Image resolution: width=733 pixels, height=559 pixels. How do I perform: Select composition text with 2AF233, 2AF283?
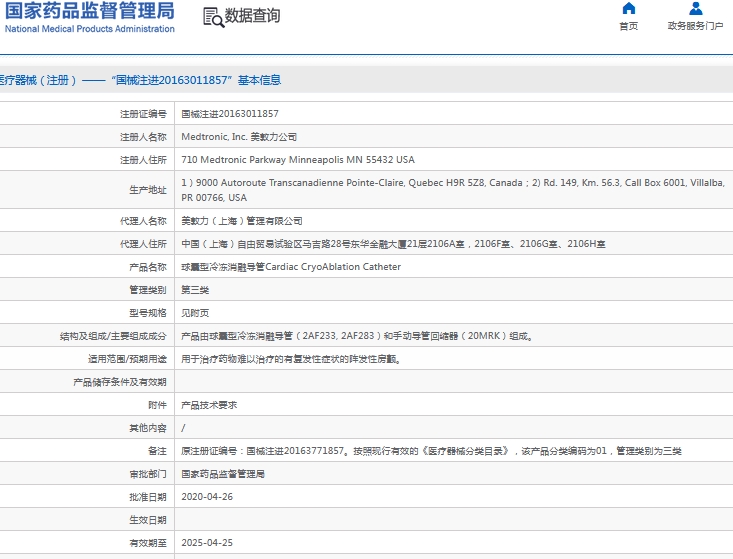[357, 336]
